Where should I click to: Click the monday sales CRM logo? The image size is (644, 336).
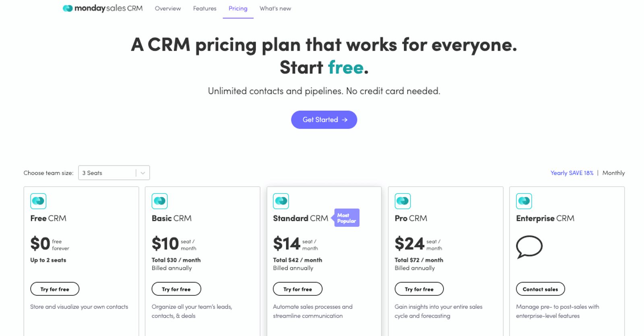103,8
